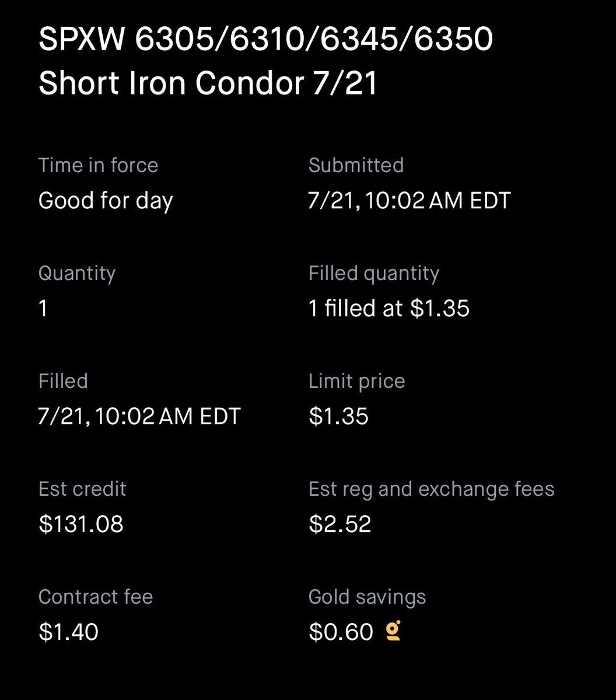Click the Filled 7/21, 10:02 AM EDT timestamp
Image resolution: width=616 pixels, height=700 pixels.
139,416
